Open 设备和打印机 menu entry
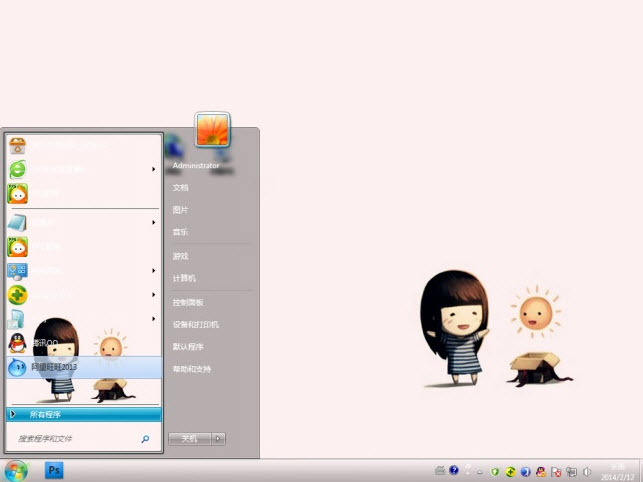This screenshot has width=643, height=482. click(x=195, y=324)
